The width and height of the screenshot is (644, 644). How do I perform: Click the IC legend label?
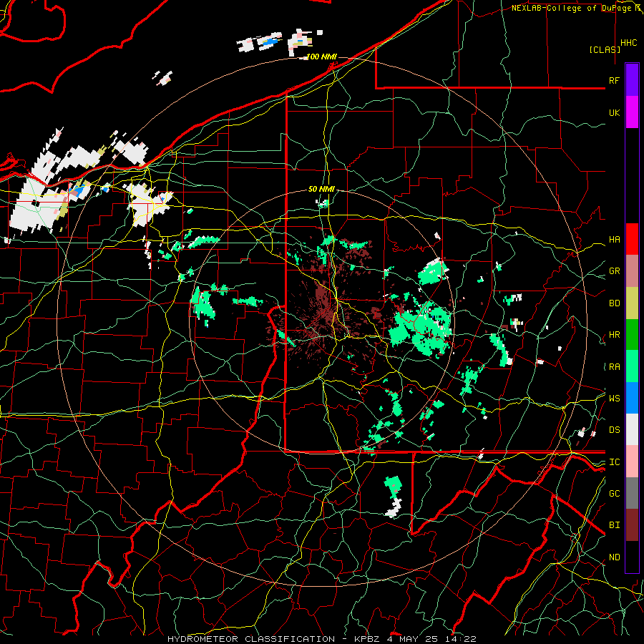(x=614, y=462)
